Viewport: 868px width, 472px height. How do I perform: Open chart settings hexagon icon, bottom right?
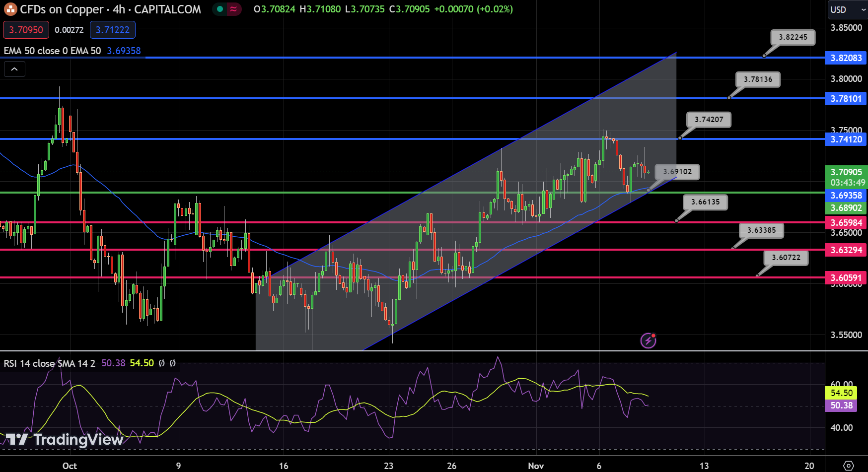pos(849,466)
